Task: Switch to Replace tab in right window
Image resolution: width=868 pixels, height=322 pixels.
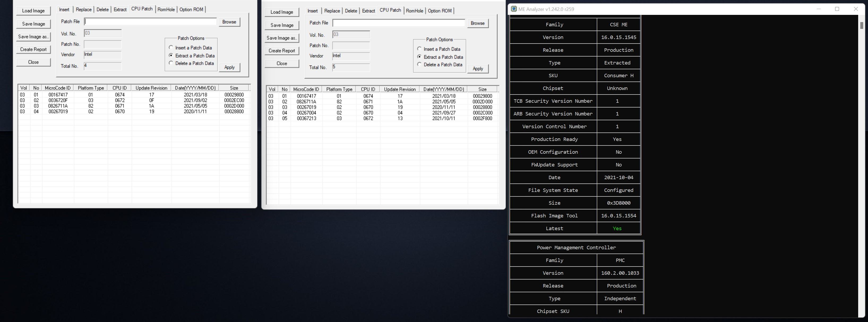Action: pos(332,11)
